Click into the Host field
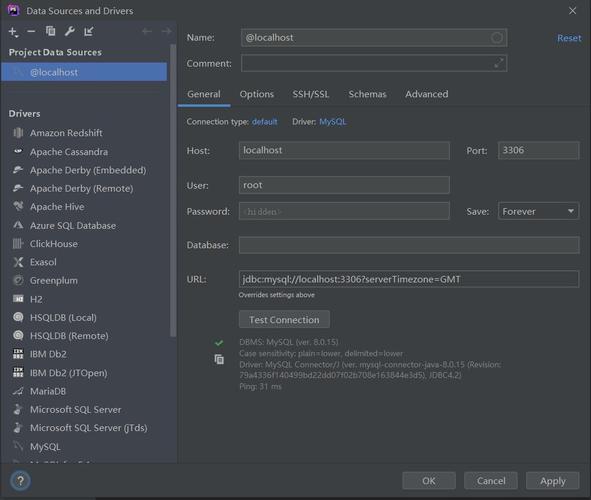The image size is (591, 500). [x=344, y=150]
